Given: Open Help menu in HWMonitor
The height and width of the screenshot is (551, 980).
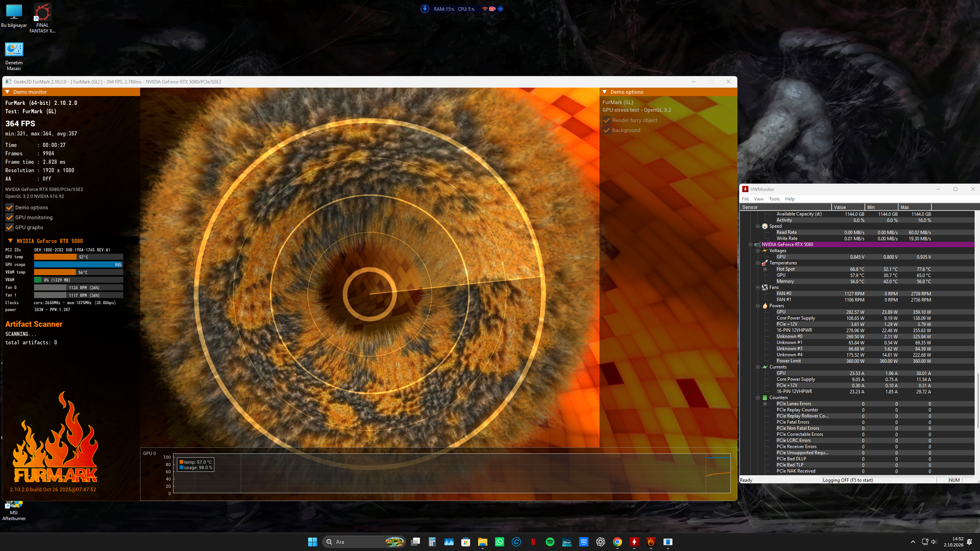Looking at the screenshot, I should click(x=790, y=199).
